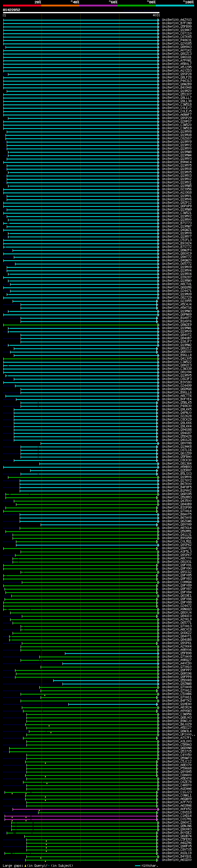Viewport: 197px width, 868px height.
Task: Select label UniRef100_C0LEJ7
Action: pyautogui.click(x=176, y=108)
